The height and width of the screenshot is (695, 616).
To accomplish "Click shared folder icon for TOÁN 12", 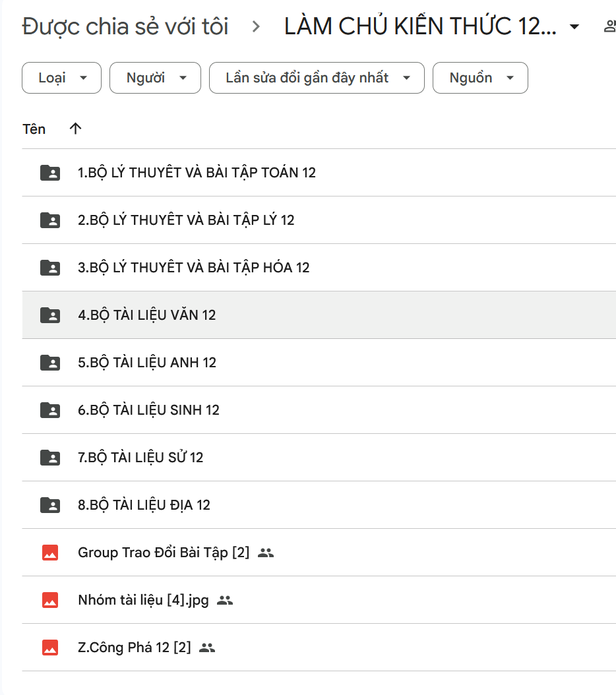I will tap(50, 173).
